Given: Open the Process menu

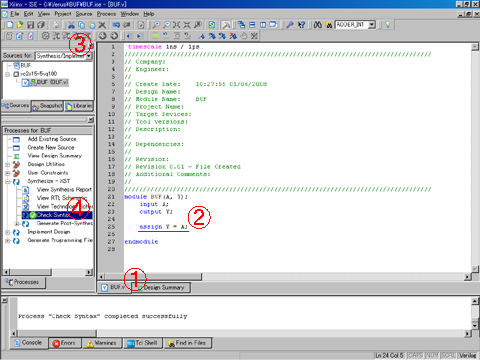Looking at the screenshot, I should [106, 14].
